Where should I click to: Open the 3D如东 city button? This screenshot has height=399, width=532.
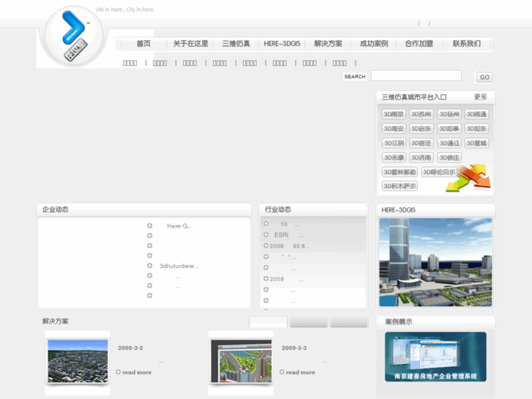coord(476,129)
